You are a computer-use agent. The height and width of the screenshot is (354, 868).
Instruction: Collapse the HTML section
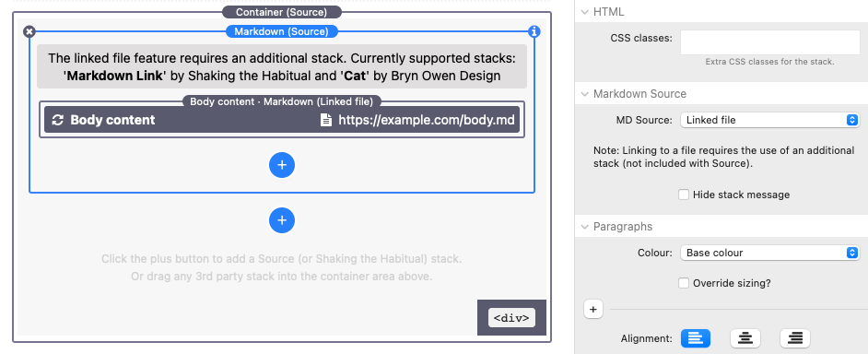584,12
